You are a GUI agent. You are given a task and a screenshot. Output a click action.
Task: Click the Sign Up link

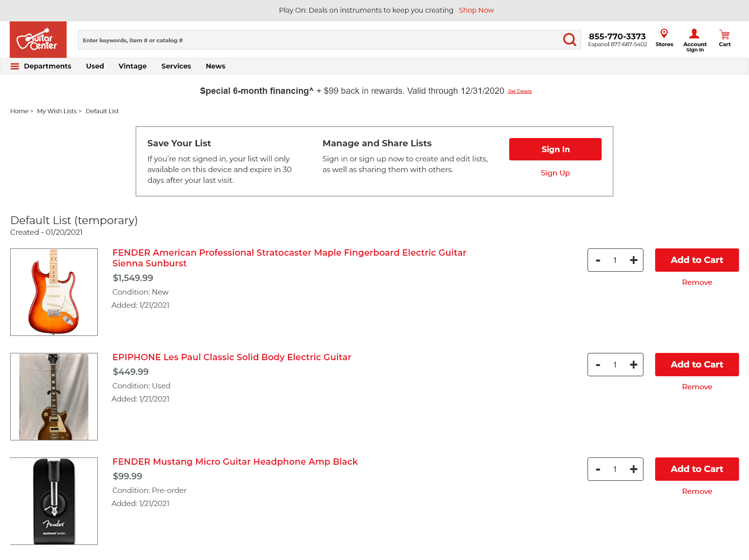[555, 173]
